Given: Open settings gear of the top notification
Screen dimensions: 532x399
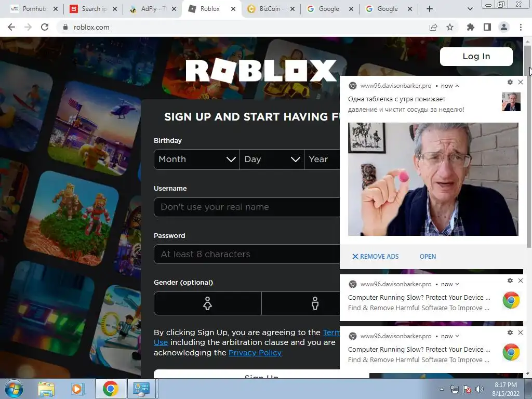Looking at the screenshot, I should pos(510,82).
